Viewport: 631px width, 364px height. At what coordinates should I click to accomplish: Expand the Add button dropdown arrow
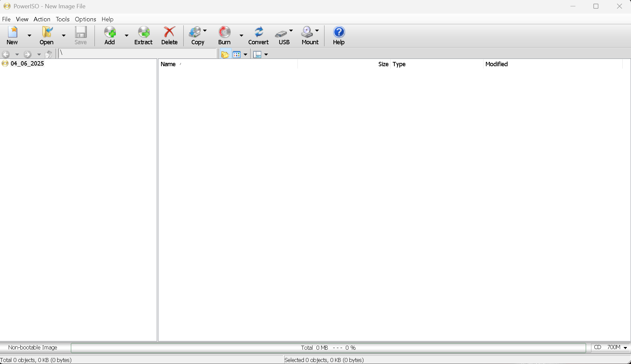point(126,36)
